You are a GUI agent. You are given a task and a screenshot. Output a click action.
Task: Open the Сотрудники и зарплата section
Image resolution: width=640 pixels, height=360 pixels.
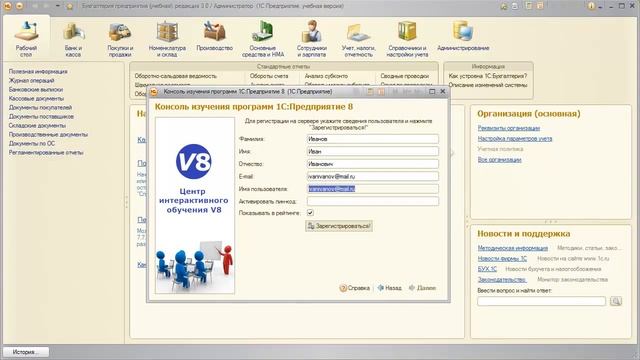(312, 39)
